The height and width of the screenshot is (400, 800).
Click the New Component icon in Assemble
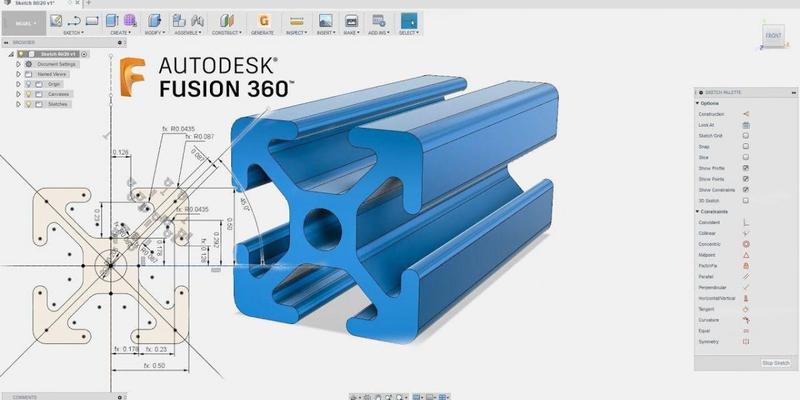(179, 21)
